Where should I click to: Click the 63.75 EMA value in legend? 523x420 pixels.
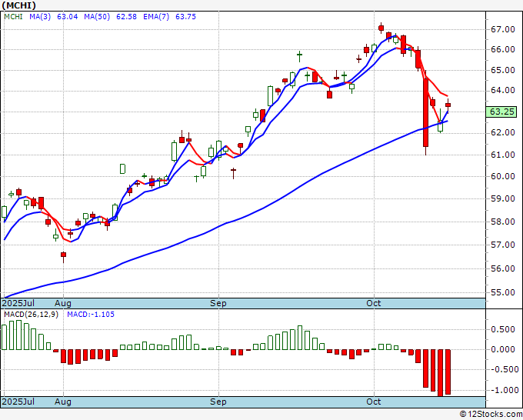[x=185, y=17]
